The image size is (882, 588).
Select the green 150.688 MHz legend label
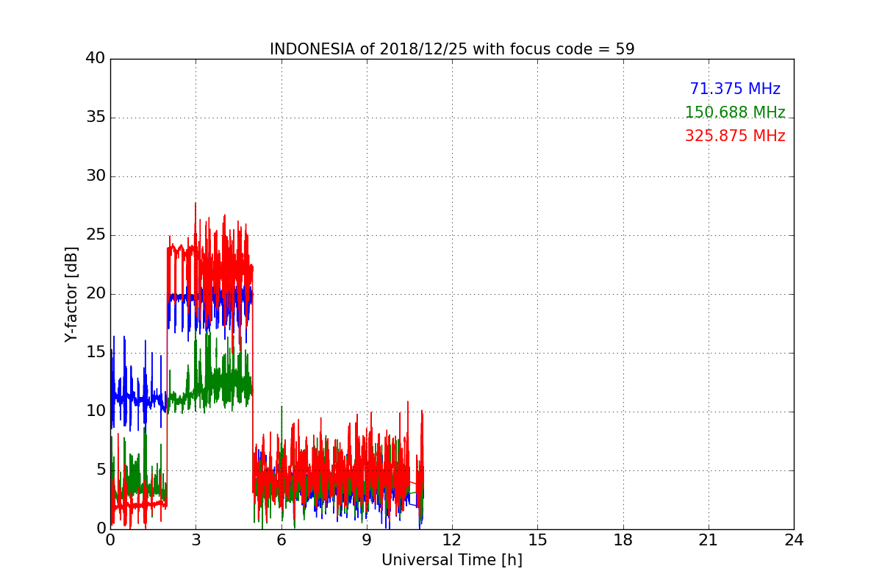(735, 112)
